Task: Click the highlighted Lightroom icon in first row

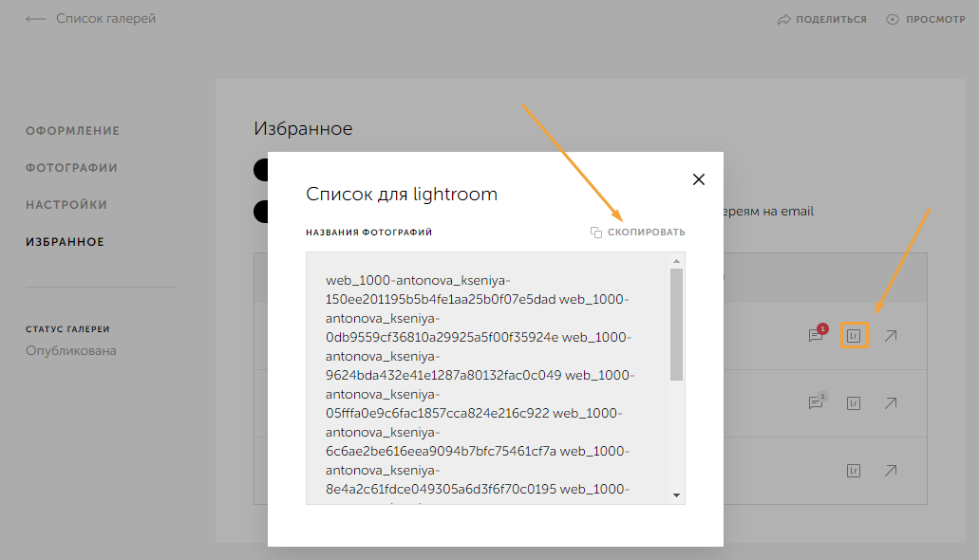Action: [854, 336]
